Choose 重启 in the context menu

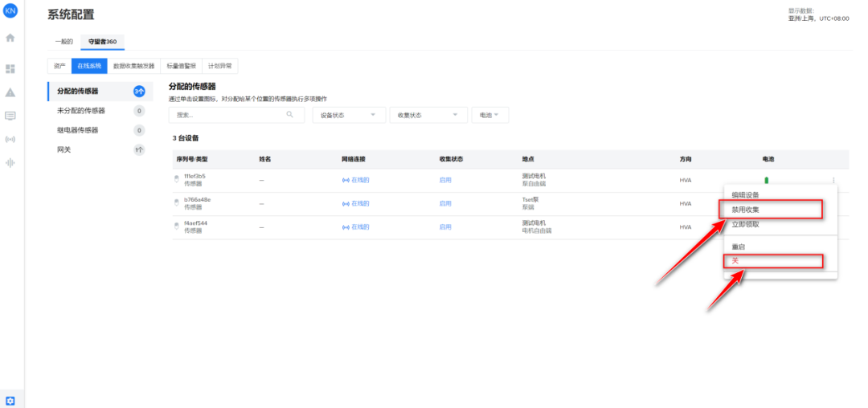739,247
